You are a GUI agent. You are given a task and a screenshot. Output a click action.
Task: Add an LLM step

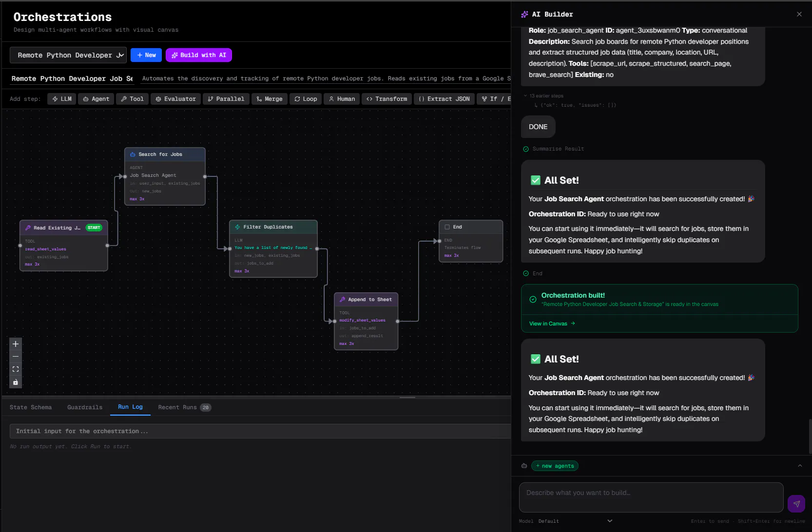62,99
